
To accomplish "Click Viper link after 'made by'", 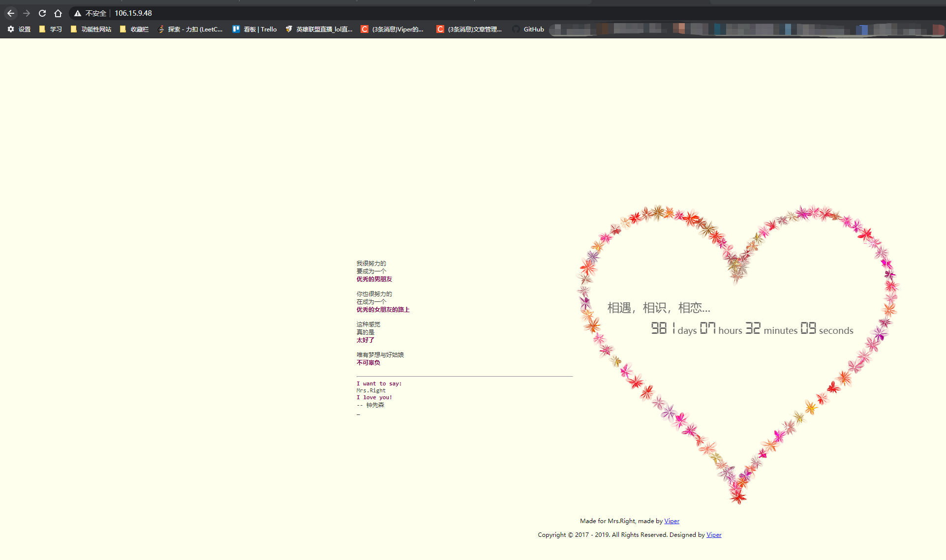I will coord(671,521).
